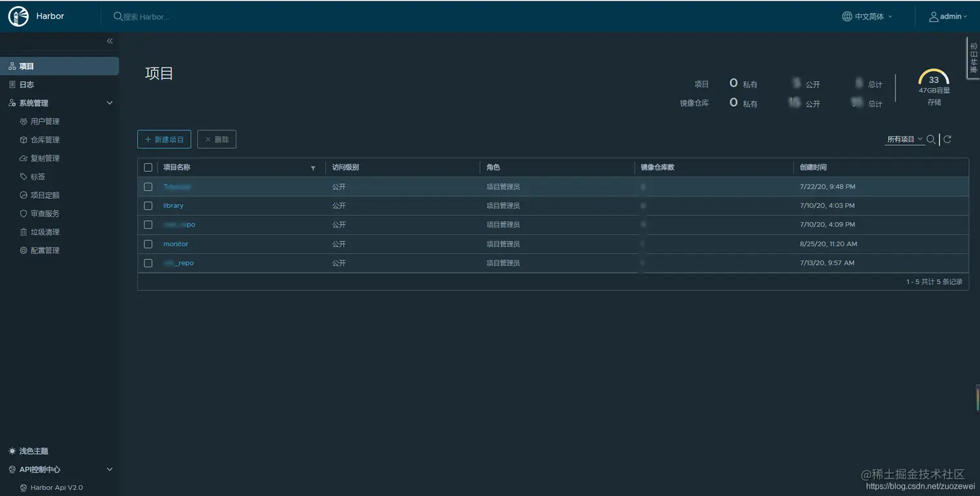Click the admin user avatar icon

934,16
